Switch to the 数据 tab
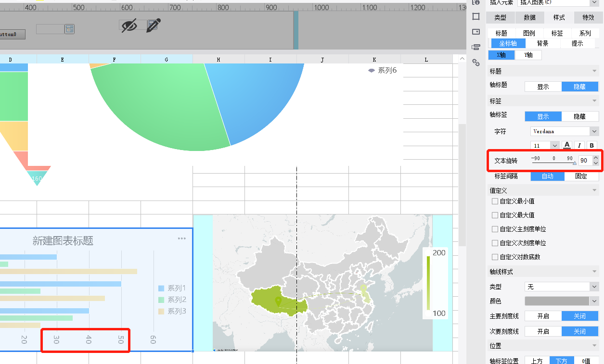Viewport: 604px width, 364px height. (x=530, y=17)
